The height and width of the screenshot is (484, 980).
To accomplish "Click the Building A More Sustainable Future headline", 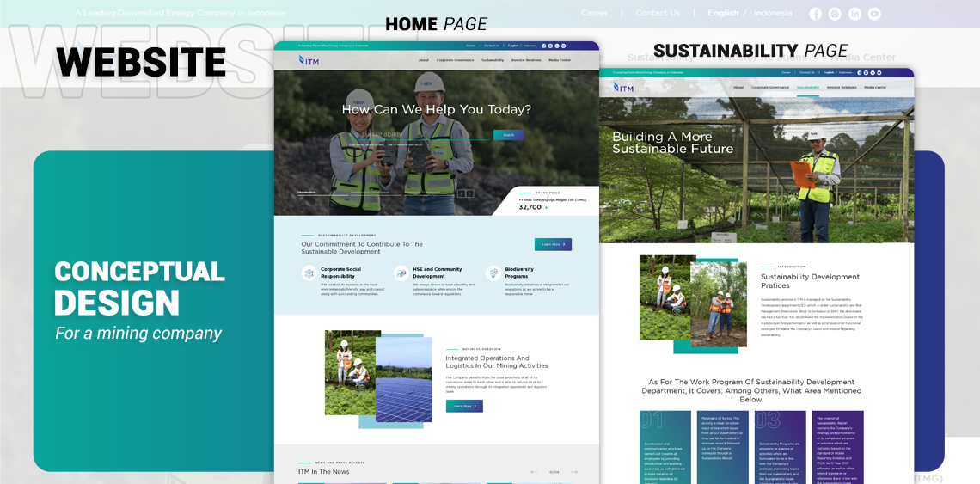I will (672, 143).
